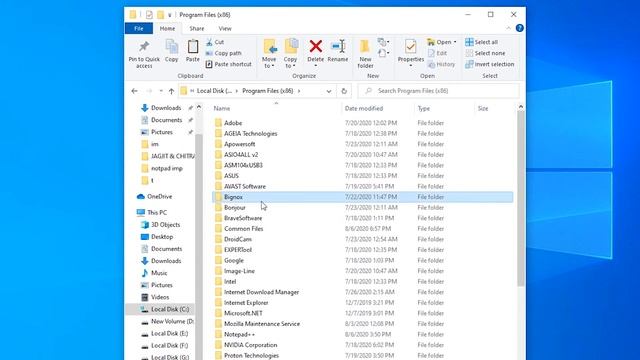Minimize the ribbon with the chevron

click(x=509, y=28)
